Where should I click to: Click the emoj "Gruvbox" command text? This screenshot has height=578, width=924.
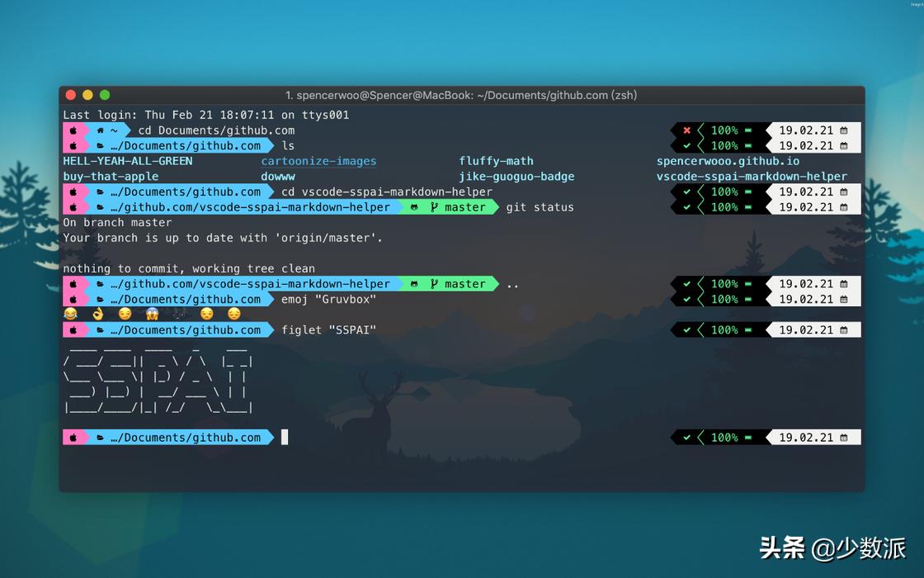(x=329, y=299)
